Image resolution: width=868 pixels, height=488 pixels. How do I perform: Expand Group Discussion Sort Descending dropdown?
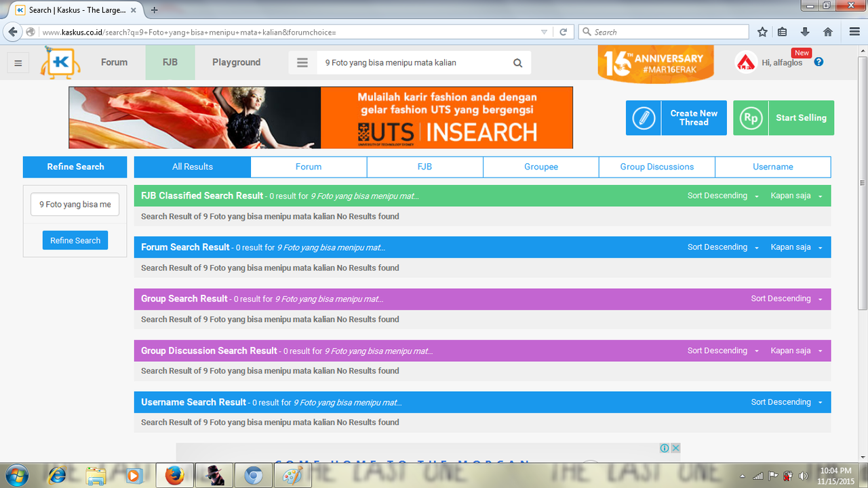[723, 351]
